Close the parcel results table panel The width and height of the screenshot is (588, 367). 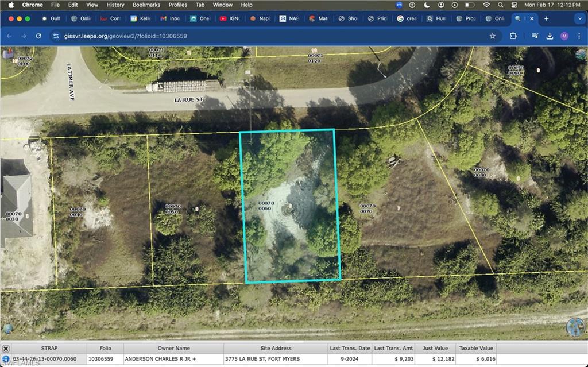click(x=6, y=348)
